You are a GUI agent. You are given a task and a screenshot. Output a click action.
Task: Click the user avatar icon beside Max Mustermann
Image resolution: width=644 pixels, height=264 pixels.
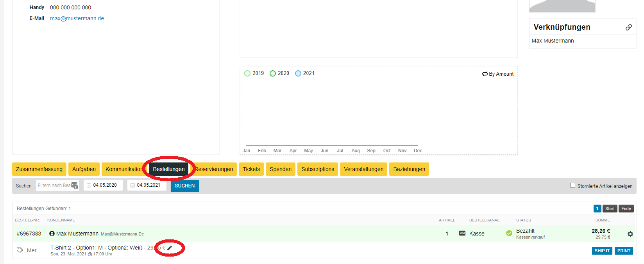(52, 234)
